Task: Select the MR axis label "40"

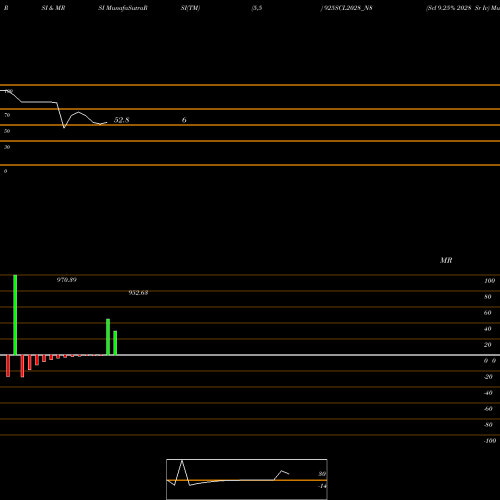Action: coord(488,329)
